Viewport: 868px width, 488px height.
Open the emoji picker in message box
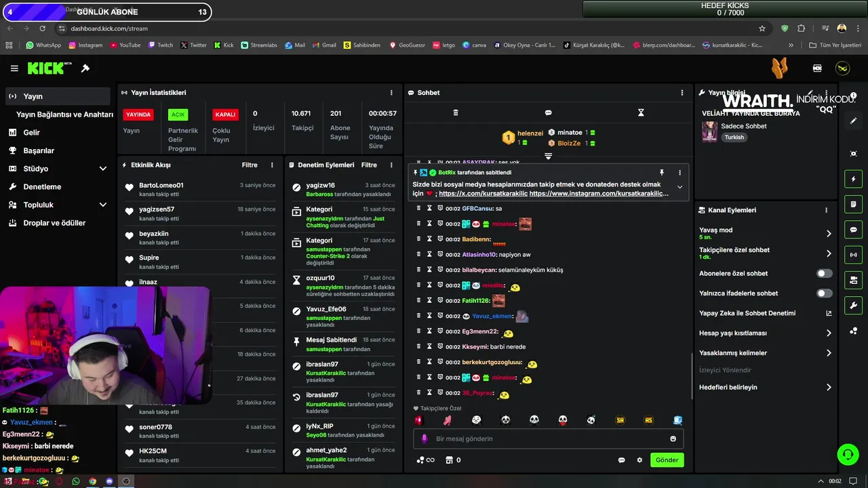673,439
